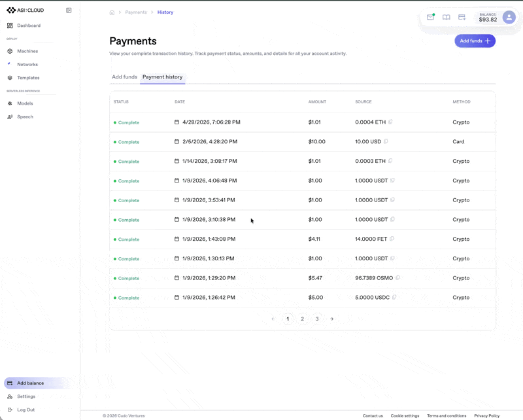Open the mail notifications icon
Screen dimensions: 523x420
coord(430,17)
